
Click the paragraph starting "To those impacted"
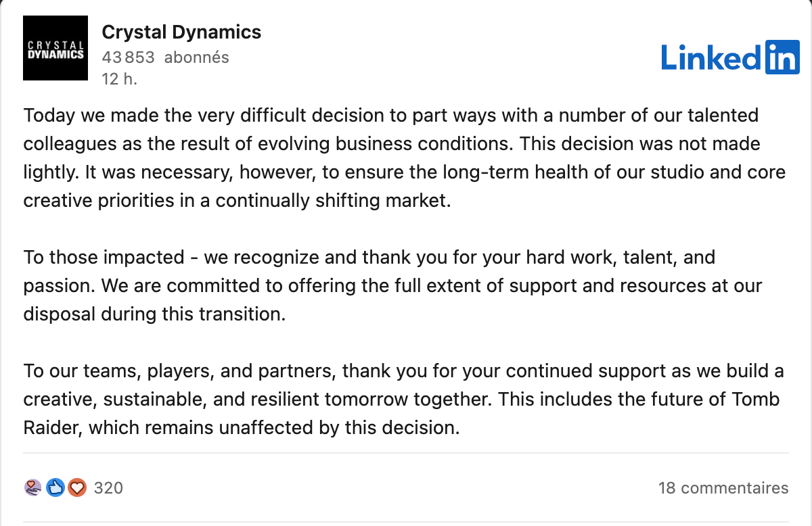[x=393, y=286]
